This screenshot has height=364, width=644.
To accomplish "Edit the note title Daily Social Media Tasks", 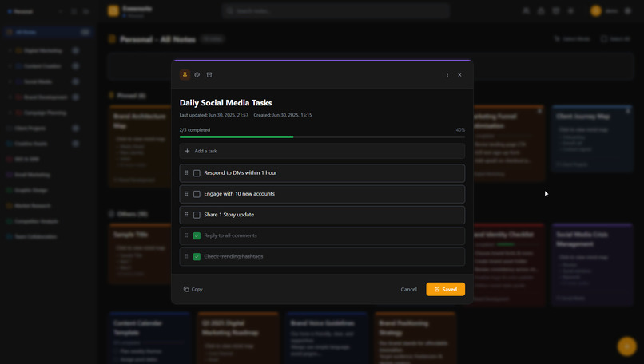I will point(225,103).
